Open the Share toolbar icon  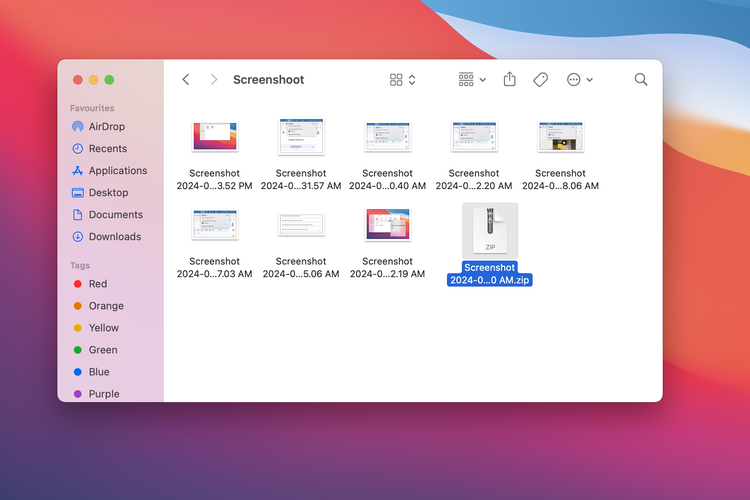(x=510, y=80)
